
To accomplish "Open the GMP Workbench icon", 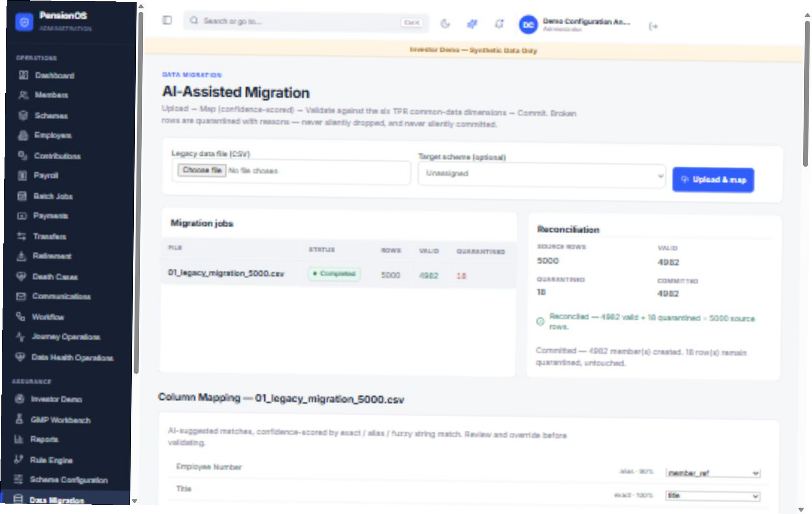I will coord(19,419).
